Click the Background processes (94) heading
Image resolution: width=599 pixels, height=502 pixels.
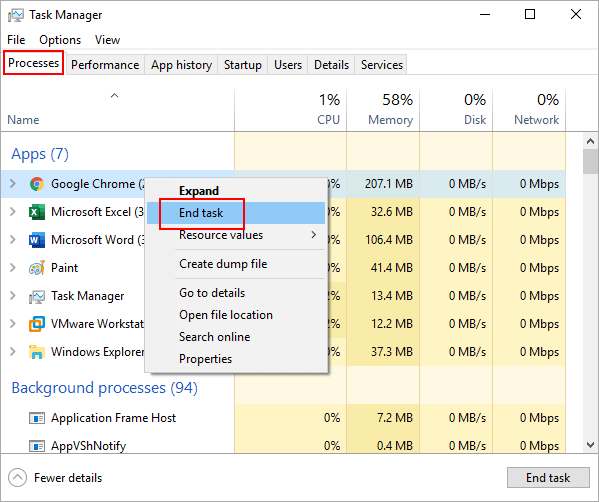coord(104,388)
